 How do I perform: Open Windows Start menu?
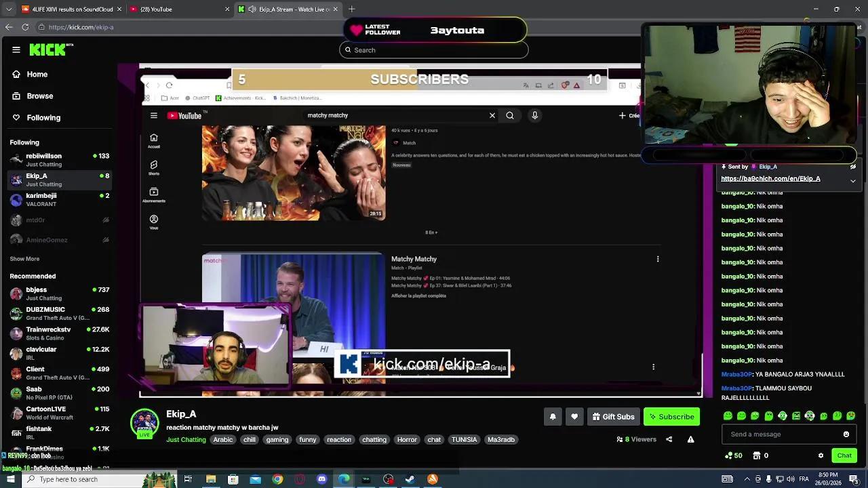[10, 479]
